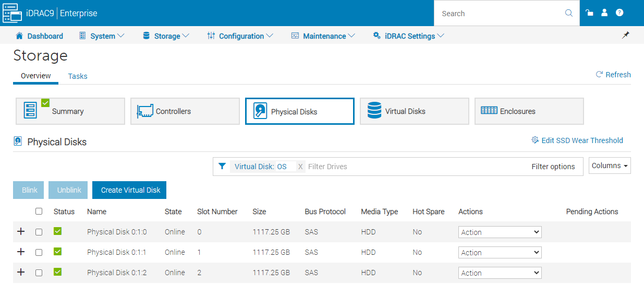This screenshot has height=295, width=644.
Task: Click green status icon for Disk 0:1:1
Action: tap(57, 252)
